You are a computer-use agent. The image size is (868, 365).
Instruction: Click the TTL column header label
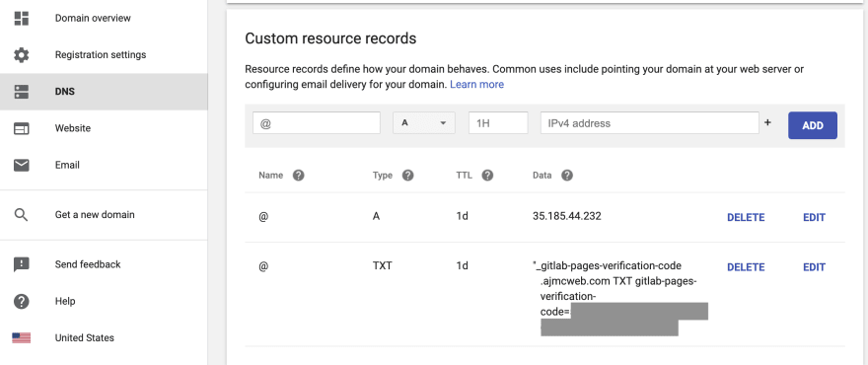pyautogui.click(x=464, y=176)
